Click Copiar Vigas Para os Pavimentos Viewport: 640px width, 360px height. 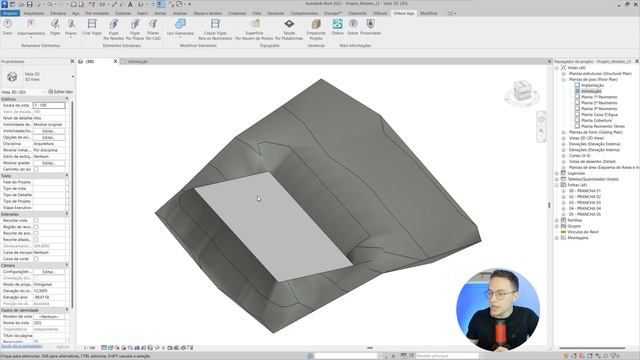click(215, 29)
